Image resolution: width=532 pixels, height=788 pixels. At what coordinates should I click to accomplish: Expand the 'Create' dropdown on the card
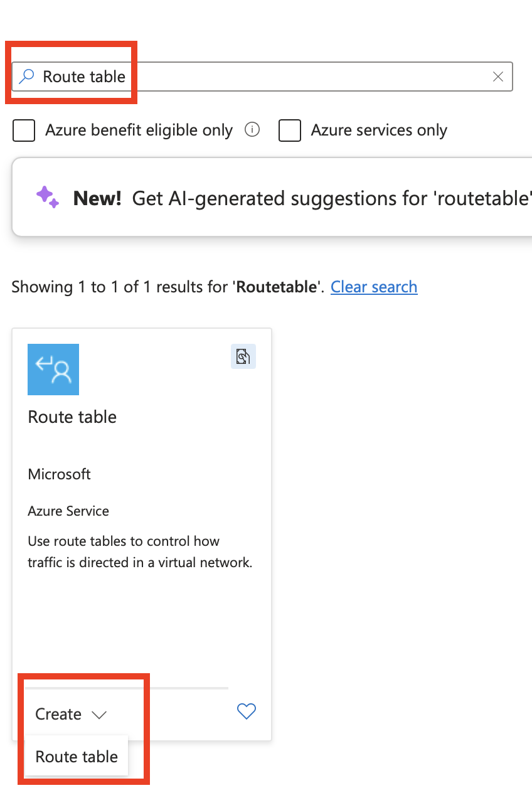[71, 714]
